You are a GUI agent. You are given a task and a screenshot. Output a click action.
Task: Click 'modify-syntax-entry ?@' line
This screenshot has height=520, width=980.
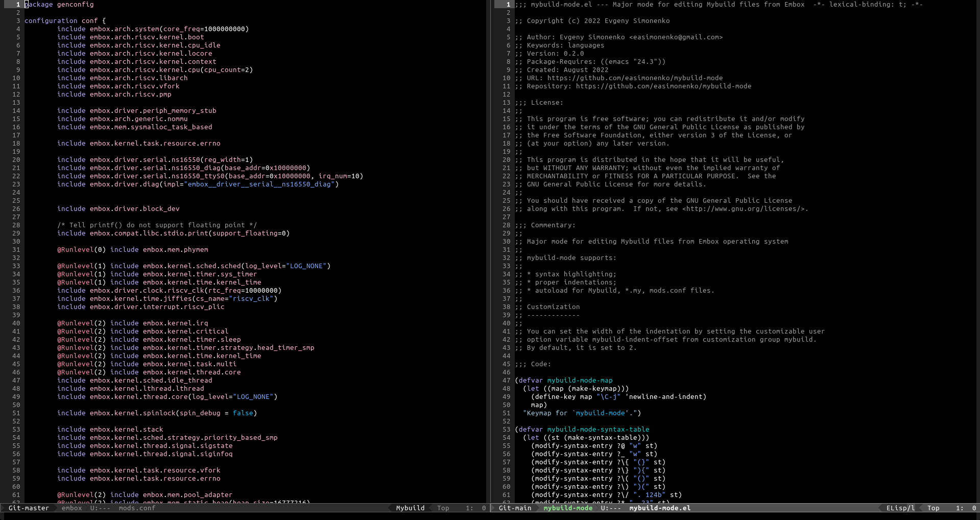coord(594,446)
